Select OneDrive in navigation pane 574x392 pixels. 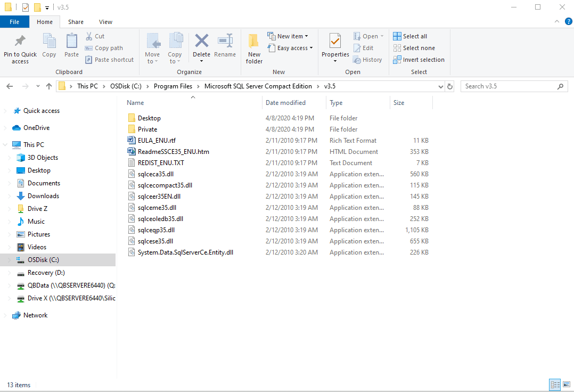[36, 128]
